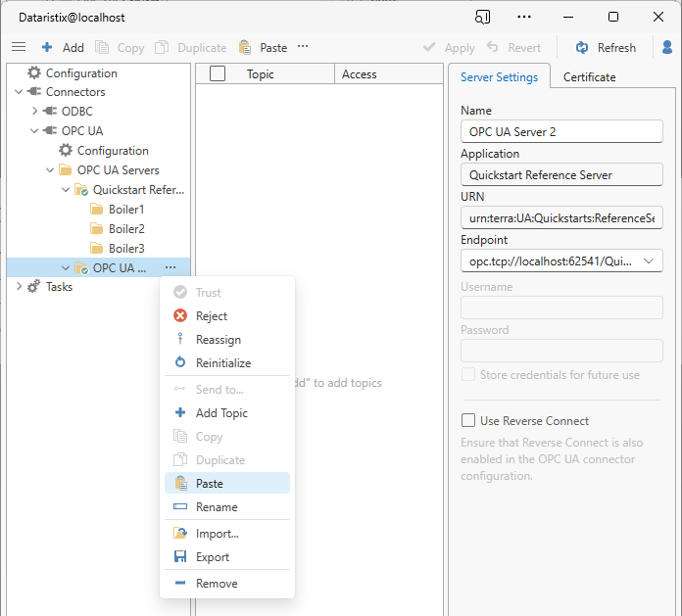Click Add Topic in the context menu

click(221, 413)
